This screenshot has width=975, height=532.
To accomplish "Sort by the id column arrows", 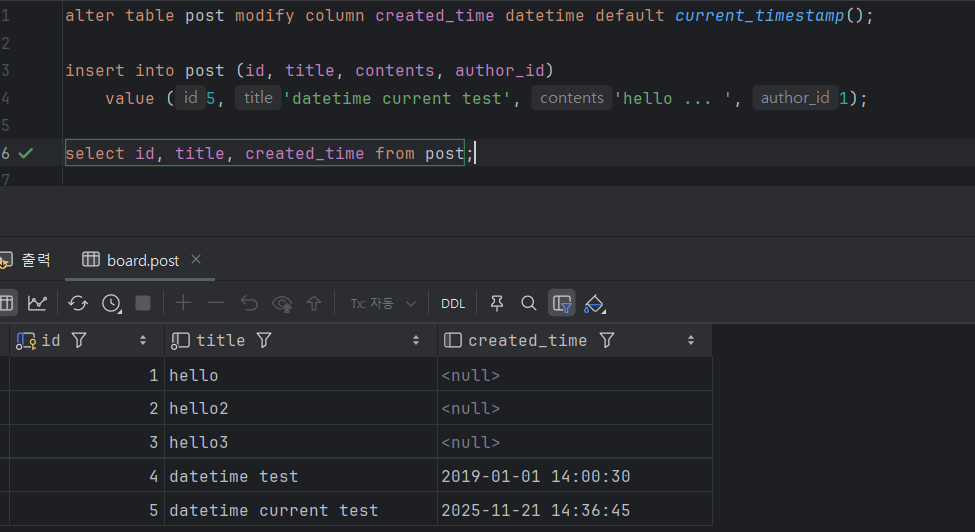I will tap(143, 340).
